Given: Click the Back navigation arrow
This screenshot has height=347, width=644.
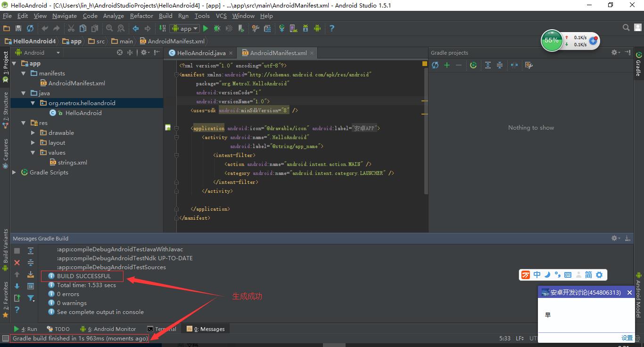Looking at the screenshot, I should click(x=136, y=28).
